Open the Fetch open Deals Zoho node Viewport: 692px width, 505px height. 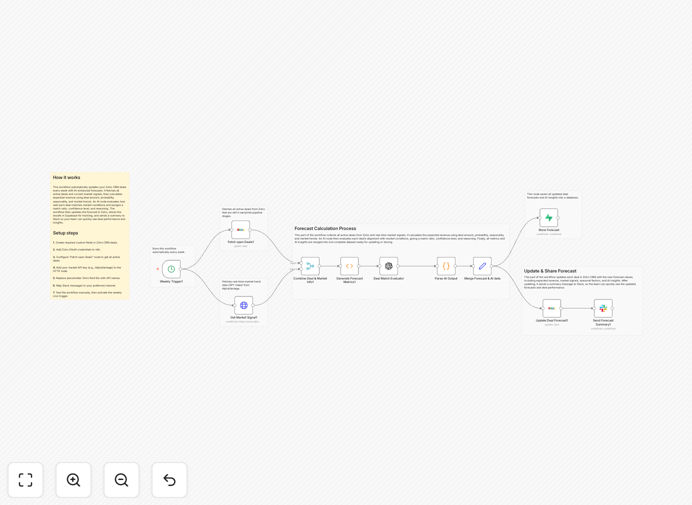241,230
